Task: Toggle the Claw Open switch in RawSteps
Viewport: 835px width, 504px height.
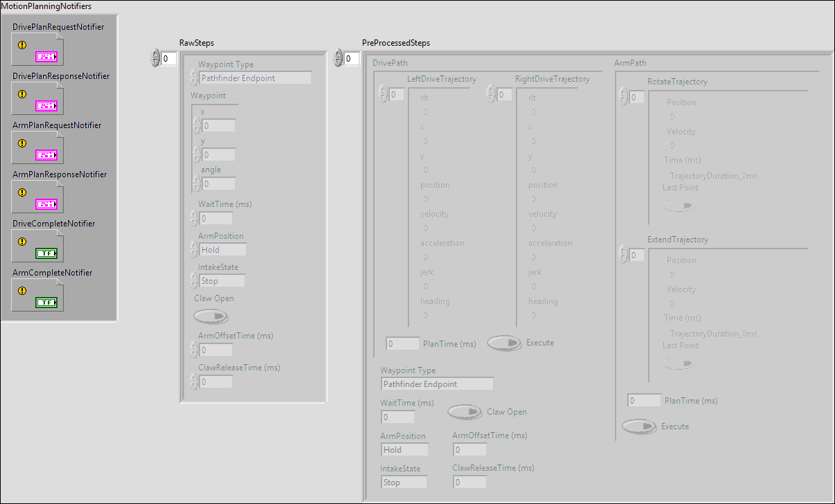Action: tap(210, 316)
